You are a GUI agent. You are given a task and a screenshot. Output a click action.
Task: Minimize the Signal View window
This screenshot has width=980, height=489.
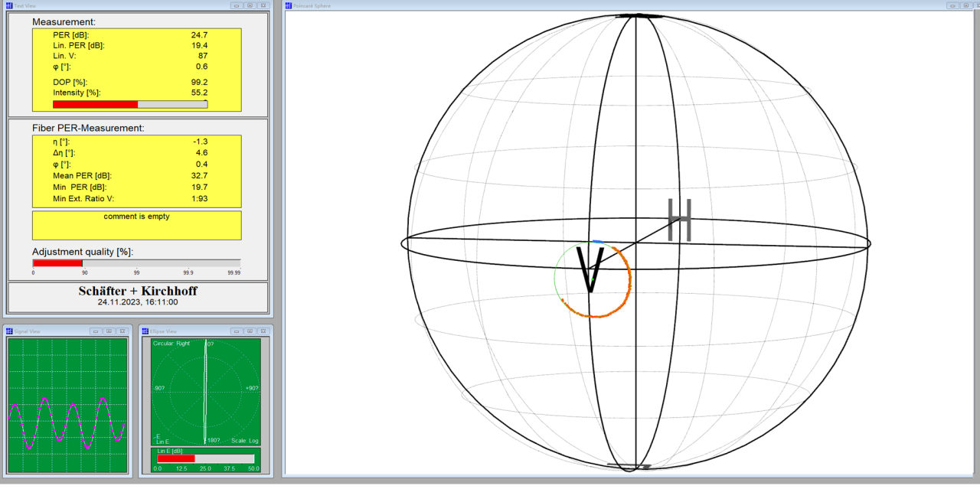[x=95, y=331]
